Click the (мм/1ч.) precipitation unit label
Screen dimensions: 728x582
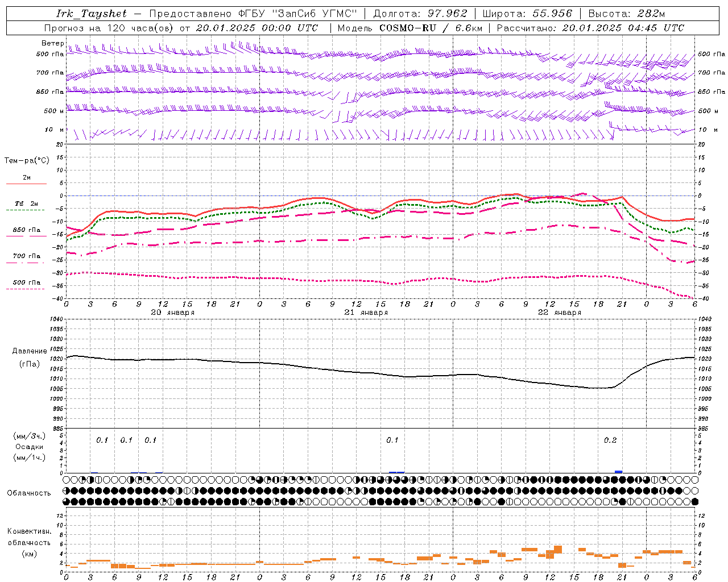(x=29, y=458)
